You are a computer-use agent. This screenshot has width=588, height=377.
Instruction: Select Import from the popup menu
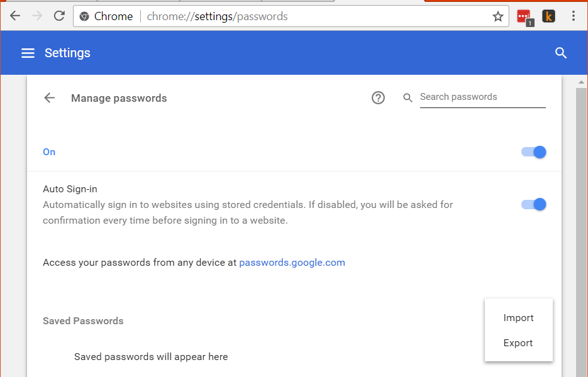pos(518,318)
